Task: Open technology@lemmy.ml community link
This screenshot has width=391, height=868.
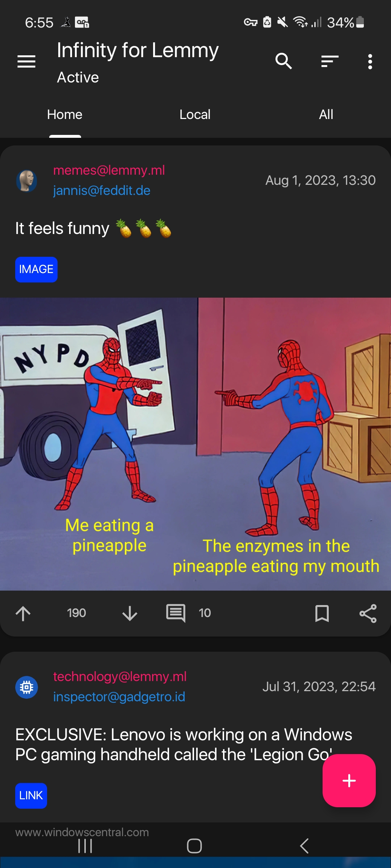Action: (x=120, y=676)
